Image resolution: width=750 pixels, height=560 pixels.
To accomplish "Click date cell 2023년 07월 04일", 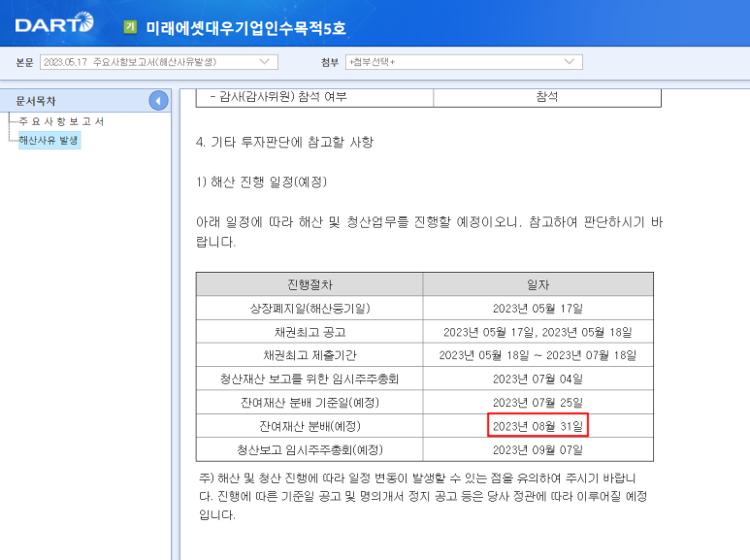I will [538, 379].
